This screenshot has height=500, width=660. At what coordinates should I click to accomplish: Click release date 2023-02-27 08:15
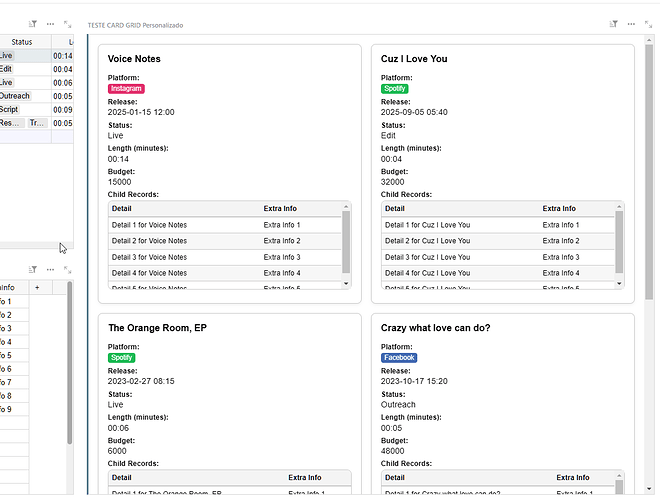pyautogui.click(x=141, y=381)
